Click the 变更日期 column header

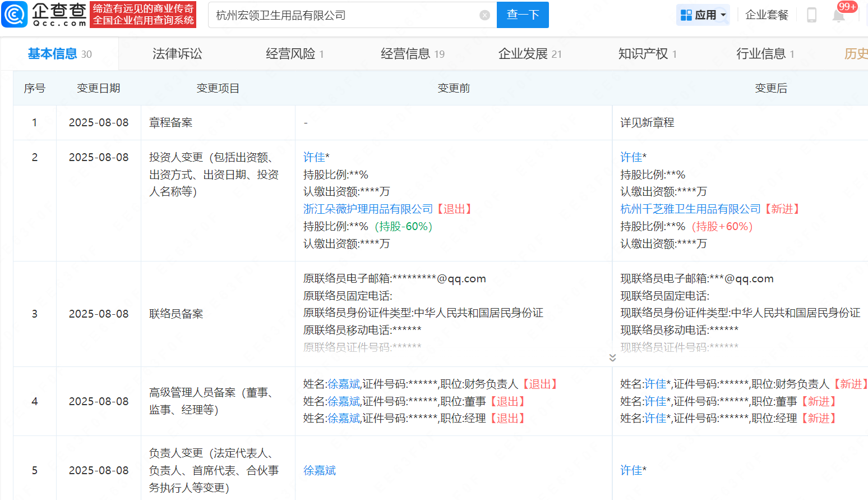(99, 89)
